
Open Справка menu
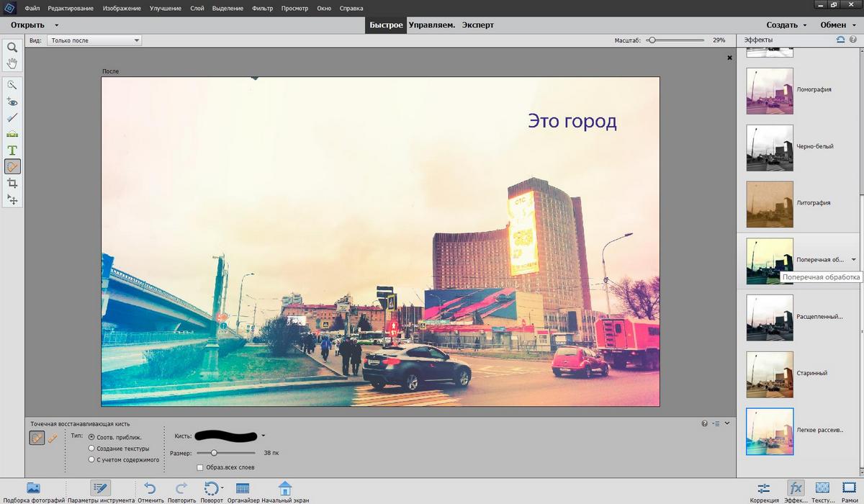[x=351, y=8]
